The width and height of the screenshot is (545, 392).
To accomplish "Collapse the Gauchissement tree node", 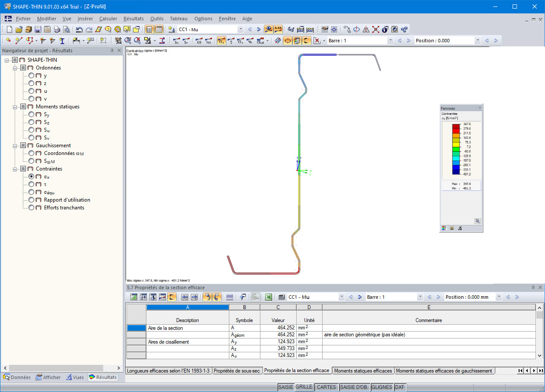I will (x=15, y=145).
